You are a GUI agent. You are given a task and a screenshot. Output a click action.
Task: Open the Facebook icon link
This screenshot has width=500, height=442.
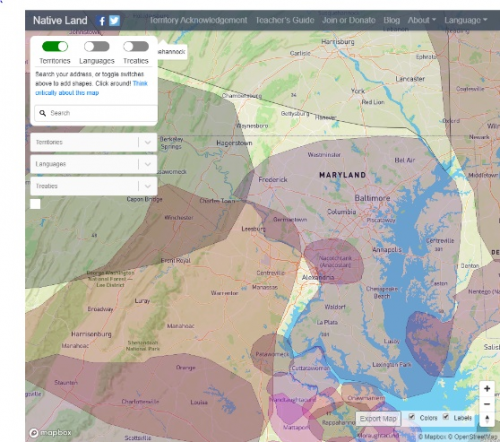[x=101, y=21]
